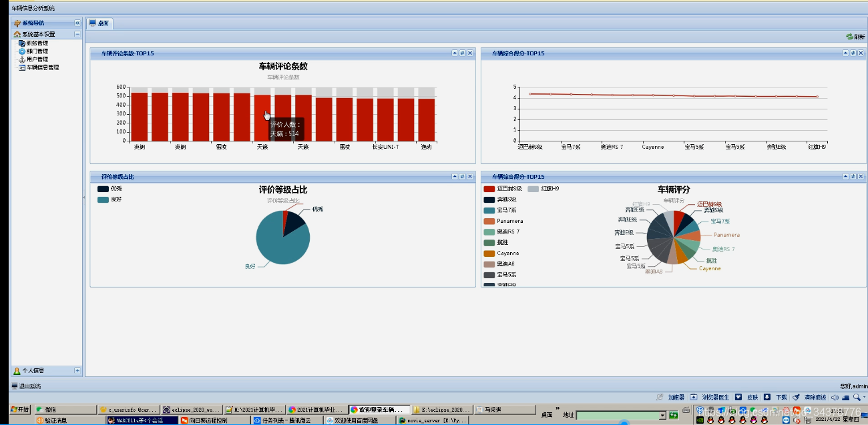
Task: Switch to the 桌面 tab
Action: point(99,23)
